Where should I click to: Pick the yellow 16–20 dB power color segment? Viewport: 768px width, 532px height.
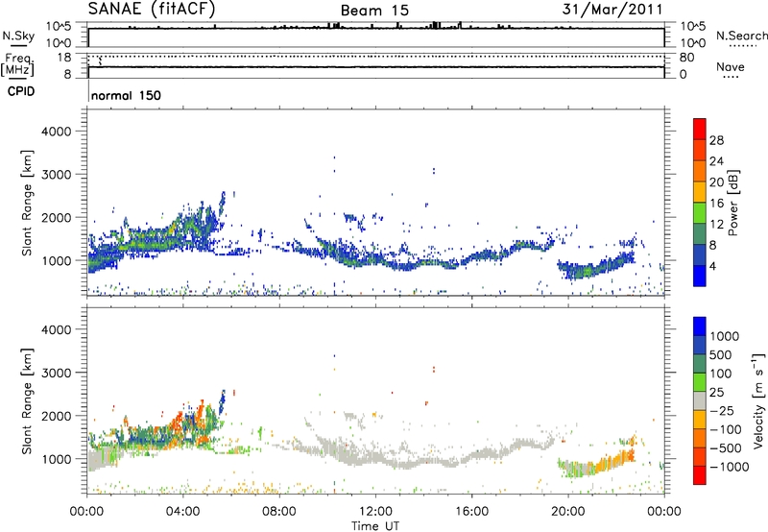pos(700,191)
